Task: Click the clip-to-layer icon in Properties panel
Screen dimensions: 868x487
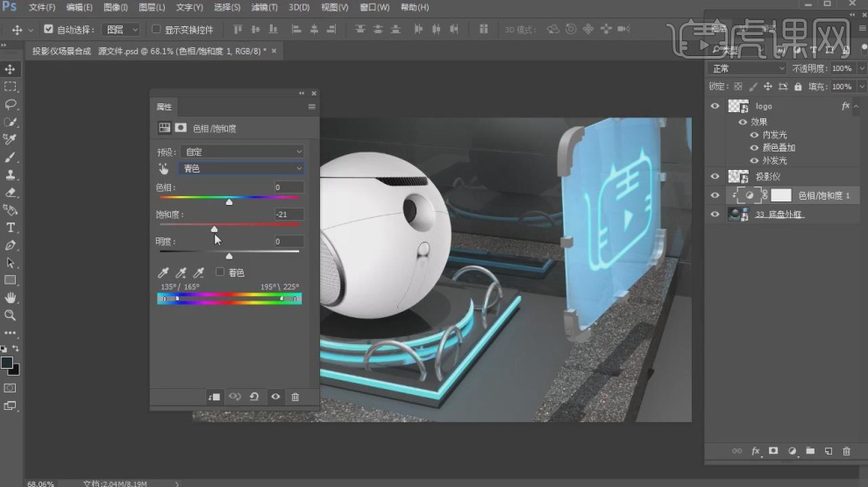Action: click(215, 397)
